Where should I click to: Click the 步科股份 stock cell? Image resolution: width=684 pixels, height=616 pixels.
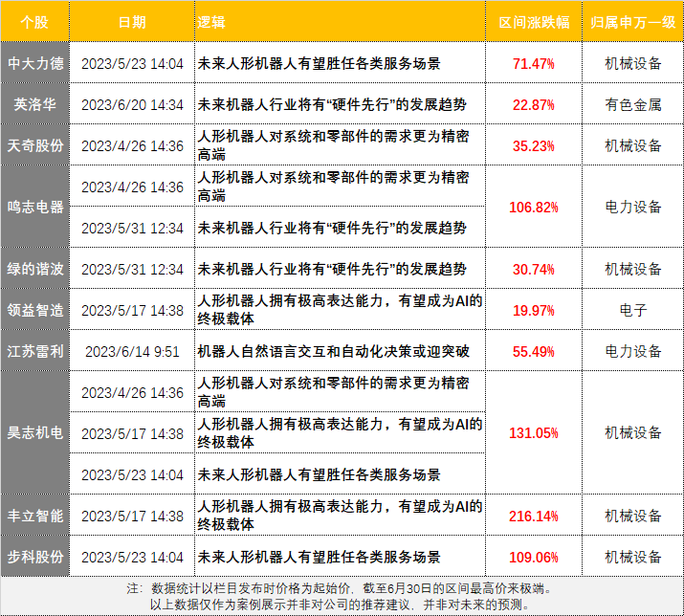(35, 557)
